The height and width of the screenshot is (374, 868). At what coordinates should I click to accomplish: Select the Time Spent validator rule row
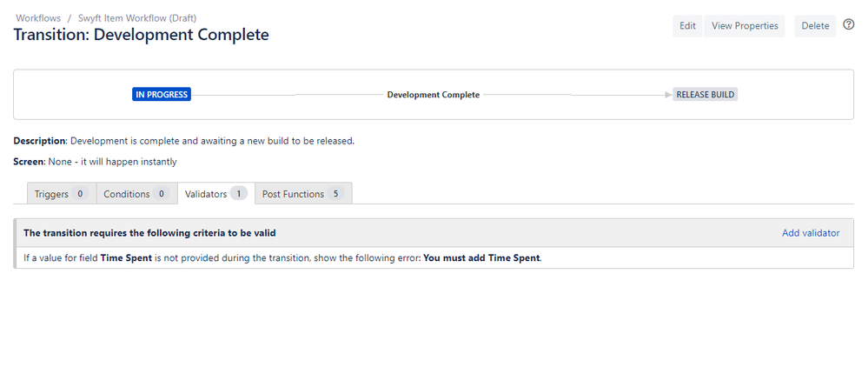[x=282, y=258]
